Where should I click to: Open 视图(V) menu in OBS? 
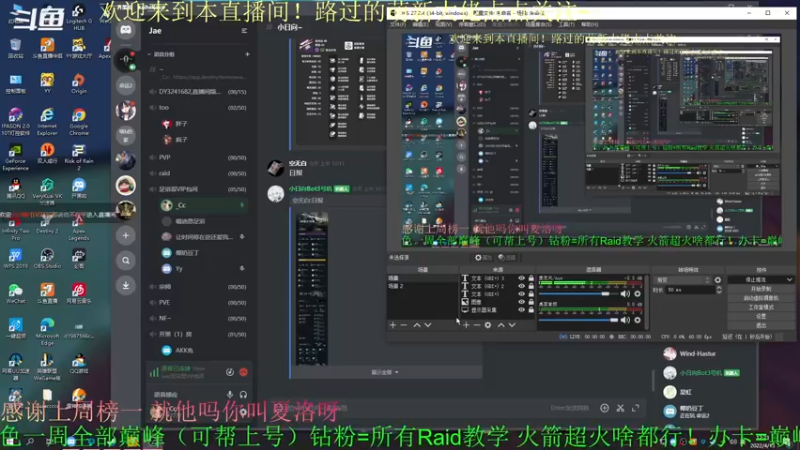[x=443, y=24]
